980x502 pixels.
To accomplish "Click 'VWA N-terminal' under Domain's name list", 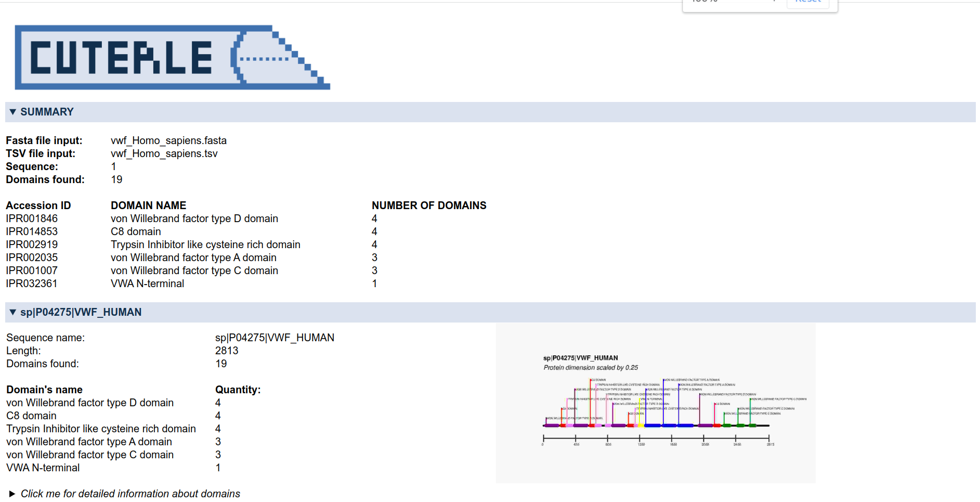I will [x=43, y=468].
